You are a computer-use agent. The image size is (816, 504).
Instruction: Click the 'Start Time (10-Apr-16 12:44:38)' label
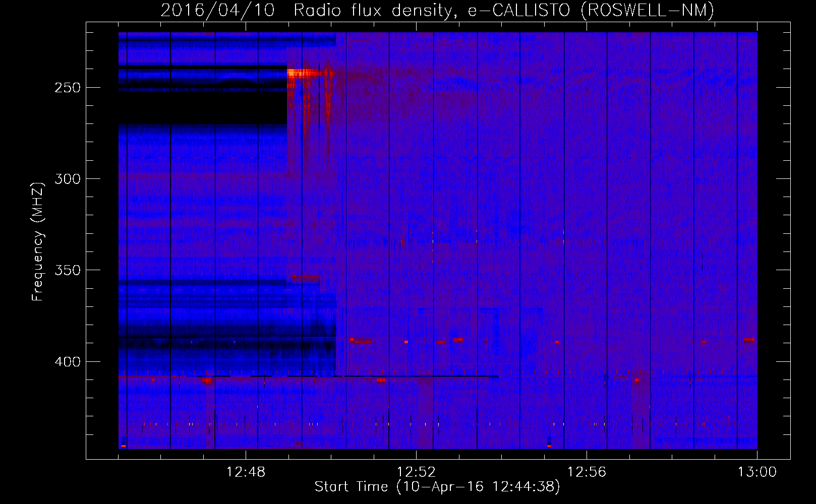(x=437, y=487)
